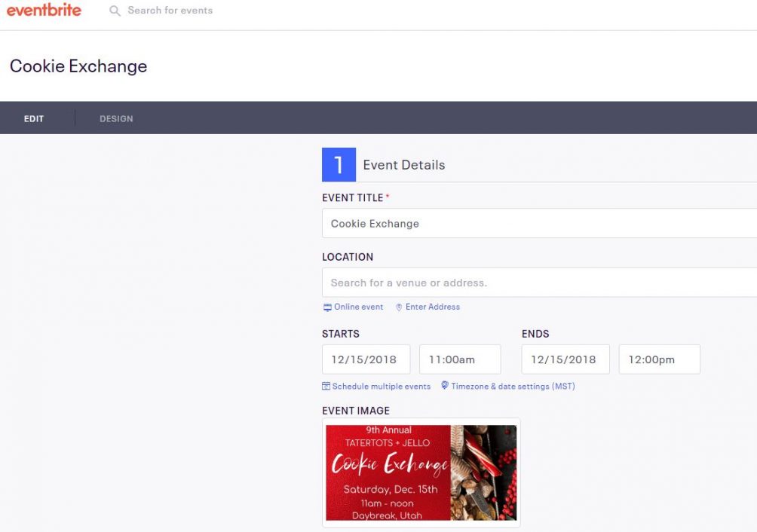Click the Cookie Exchange event image thumbnail
Screen dimensions: 757x532
point(421,472)
